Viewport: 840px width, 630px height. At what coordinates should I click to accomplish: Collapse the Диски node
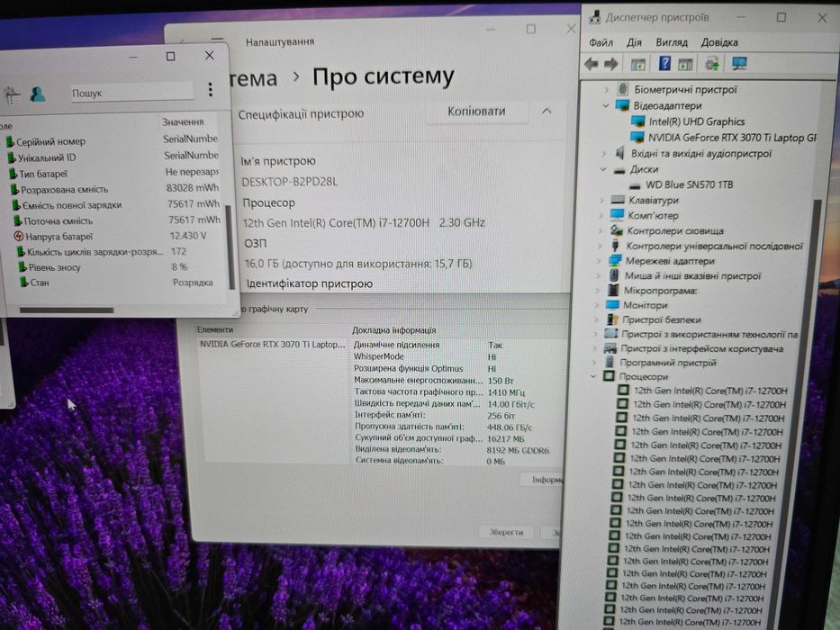tap(603, 169)
